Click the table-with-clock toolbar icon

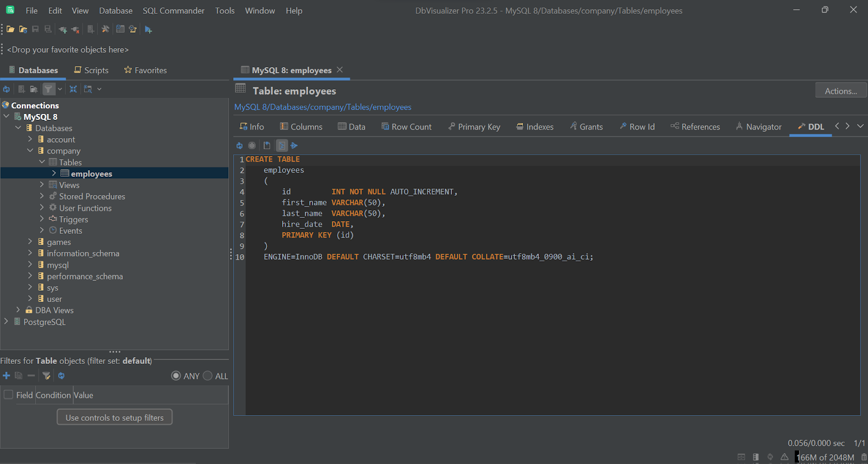point(120,29)
